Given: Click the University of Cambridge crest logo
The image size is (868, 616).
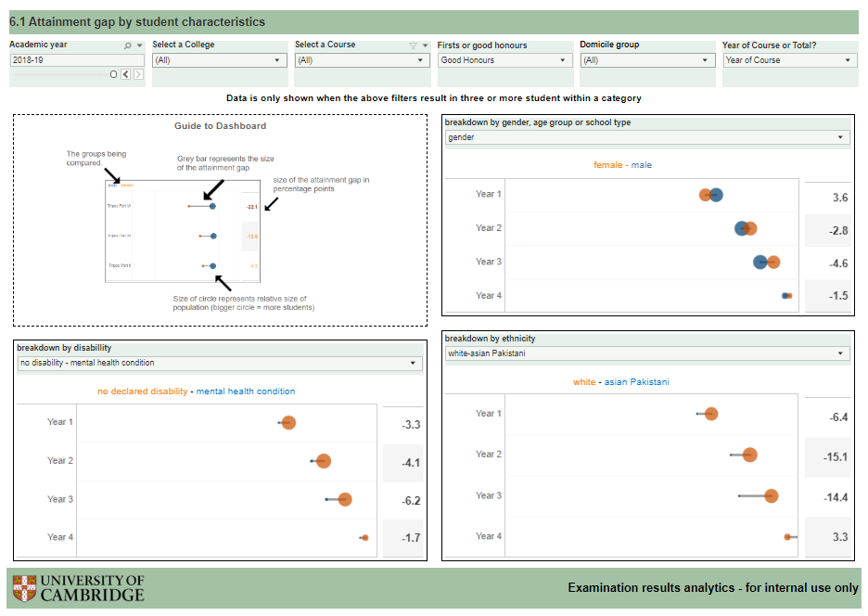Looking at the screenshot, I should point(24,588).
